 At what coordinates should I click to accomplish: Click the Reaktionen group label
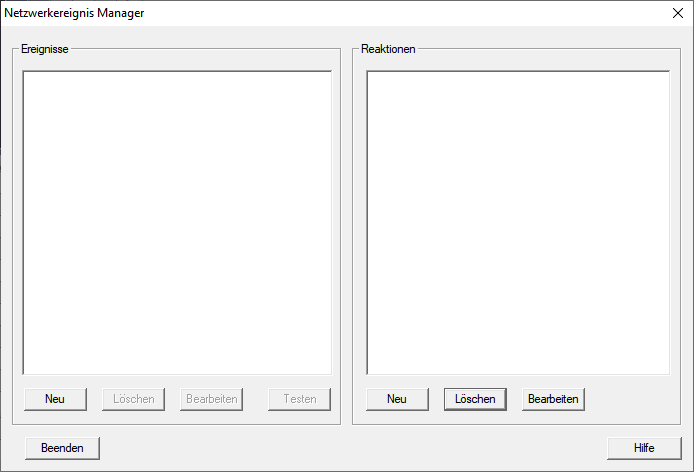(x=388, y=49)
